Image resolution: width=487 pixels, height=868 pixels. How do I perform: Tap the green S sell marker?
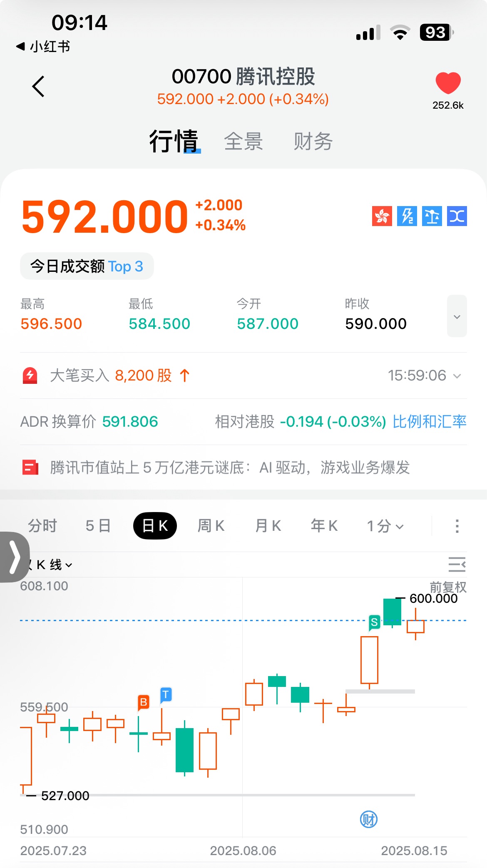tap(375, 623)
